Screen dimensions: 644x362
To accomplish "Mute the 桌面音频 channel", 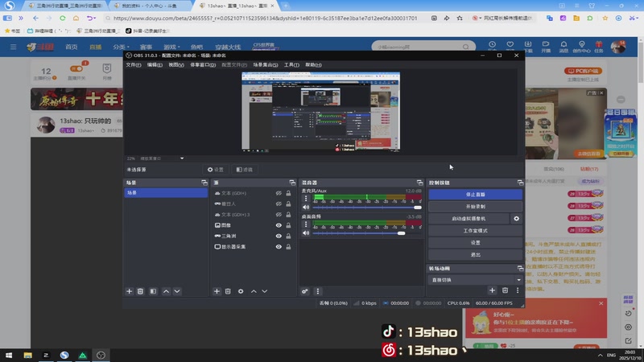I will tap(306, 233).
